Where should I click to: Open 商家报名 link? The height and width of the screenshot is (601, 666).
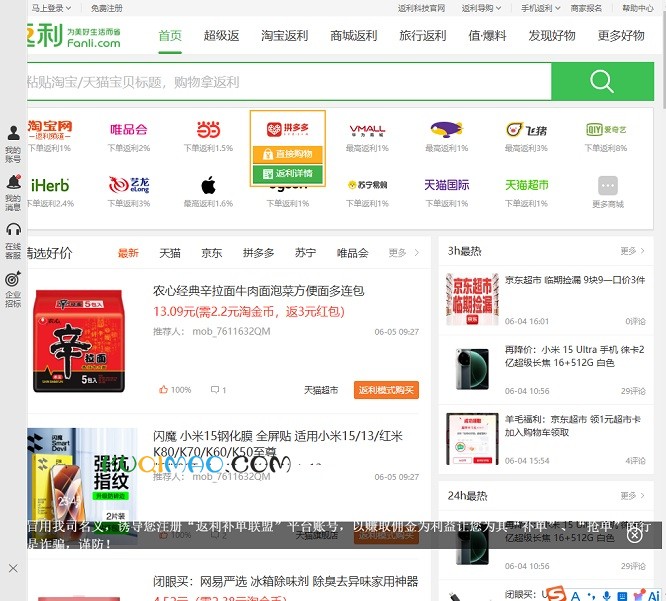(x=586, y=8)
